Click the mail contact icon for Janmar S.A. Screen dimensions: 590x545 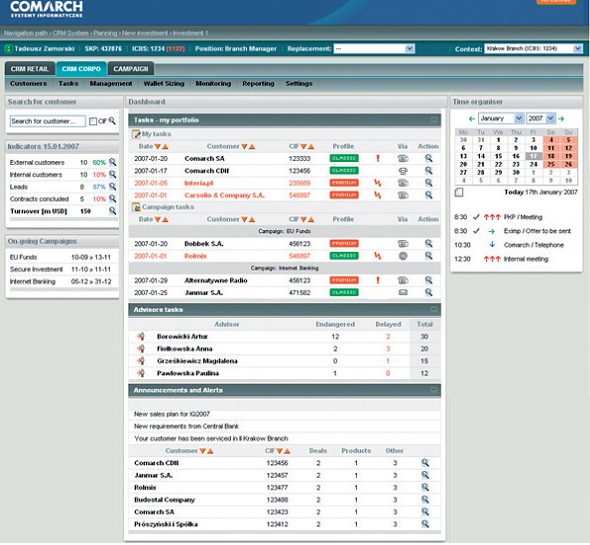(x=403, y=292)
